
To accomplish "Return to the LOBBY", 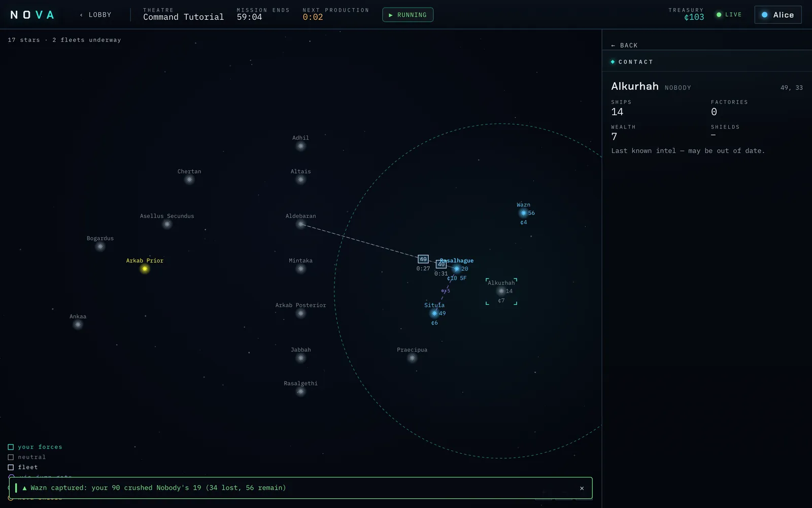I will [x=95, y=15].
